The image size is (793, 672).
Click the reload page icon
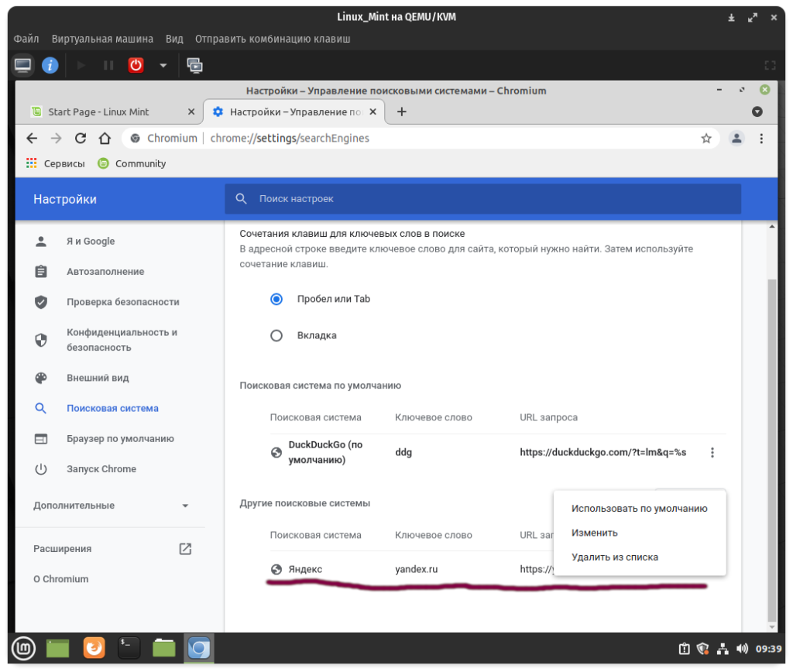pos(80,139)
